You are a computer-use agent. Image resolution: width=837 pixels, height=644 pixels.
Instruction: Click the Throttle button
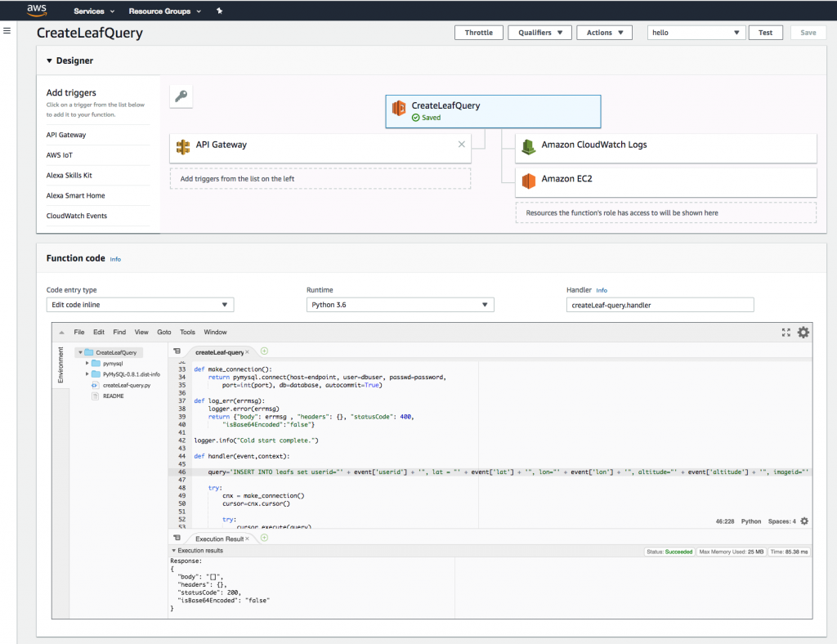(479, 33)
